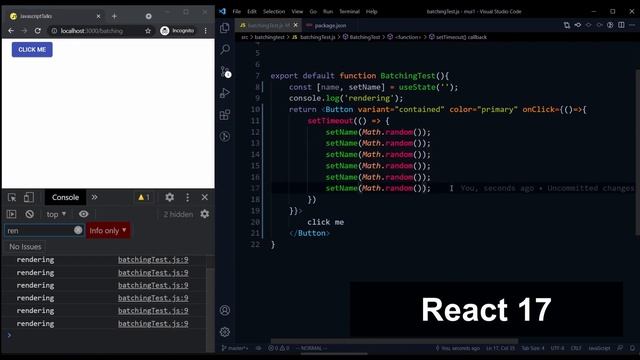The height and width of the screenshot is (360, 640).
Task: Click the browser Forward arrow
Action: click(24, 31)
